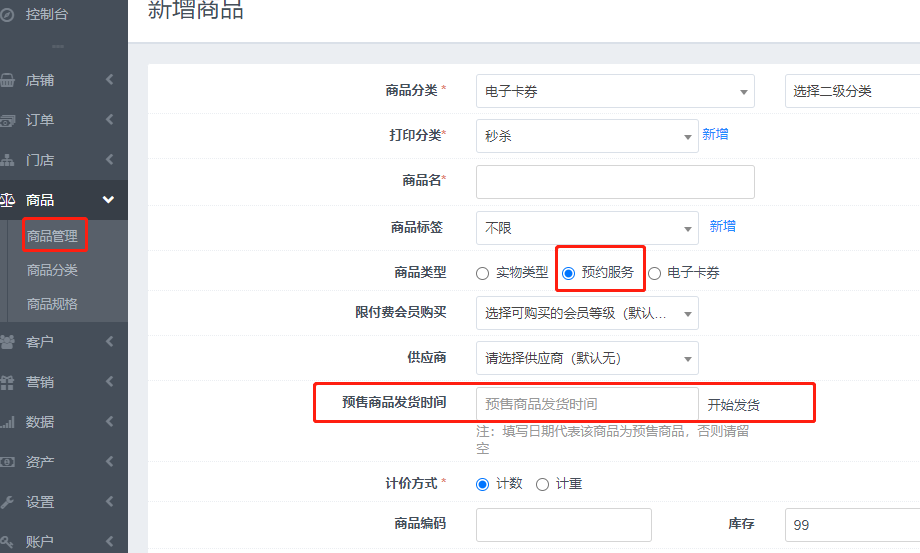Open 商品规格 submenu item
The width and height of the screenshot is (920, 553).
point(52,304)
